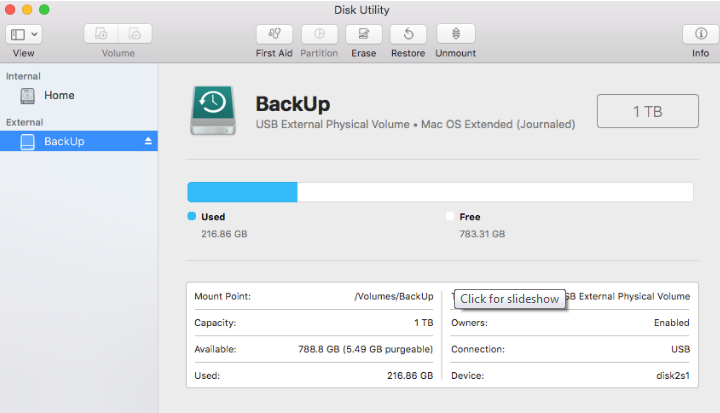The image size is (720, 413).
Task: Click the '/Volumes/BackUp' mount point value
Action: pos(394,296)
